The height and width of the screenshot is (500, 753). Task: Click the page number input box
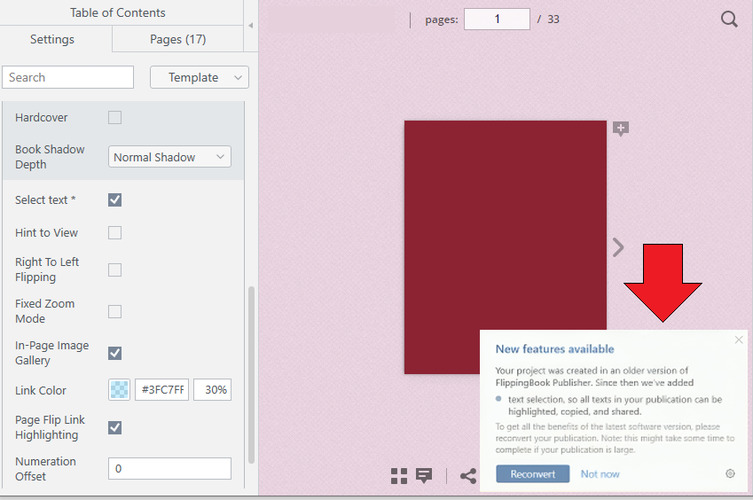point(497,19)
